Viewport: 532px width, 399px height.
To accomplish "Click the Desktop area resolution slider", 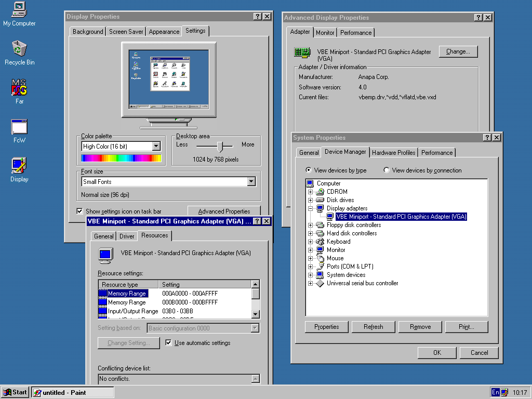I will [221, 147].
